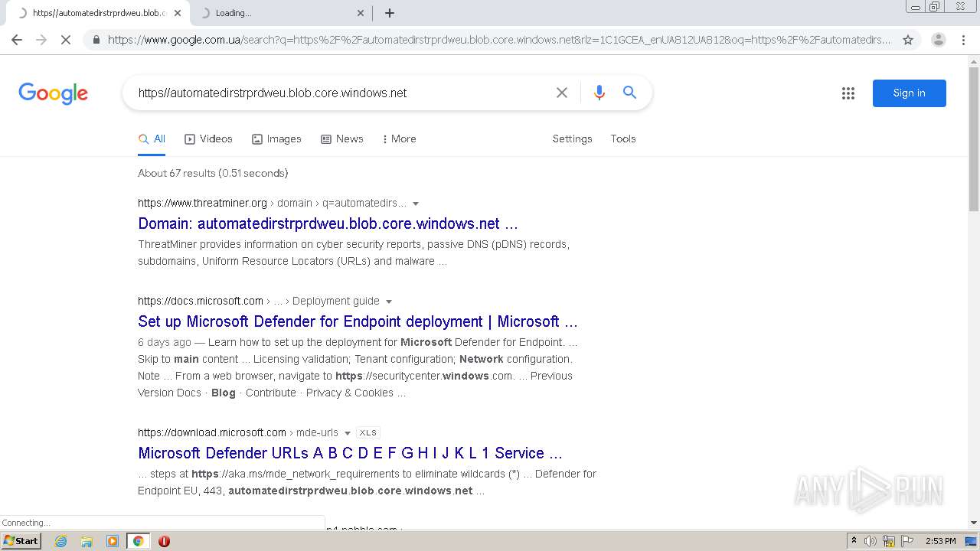Switch to News results tab
The width and height of the screenshot is (980, 551).
[x=341, y=139]
